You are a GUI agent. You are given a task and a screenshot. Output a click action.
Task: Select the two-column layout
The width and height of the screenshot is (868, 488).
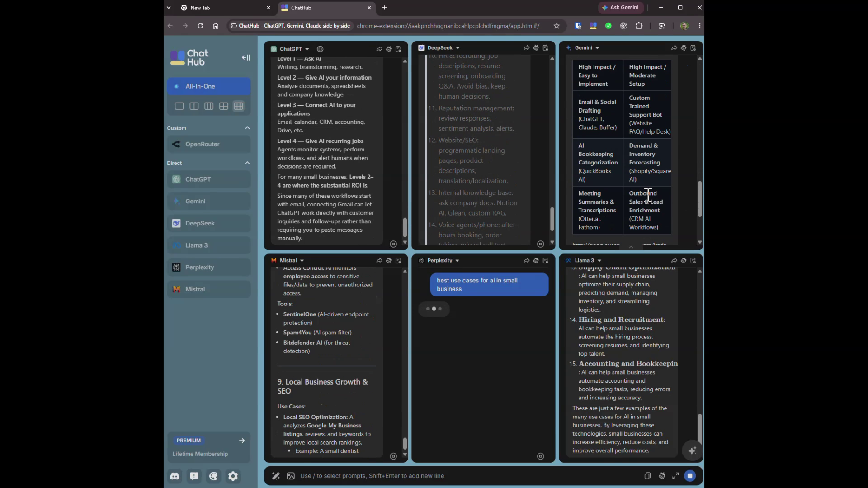(x=194, y=106)
